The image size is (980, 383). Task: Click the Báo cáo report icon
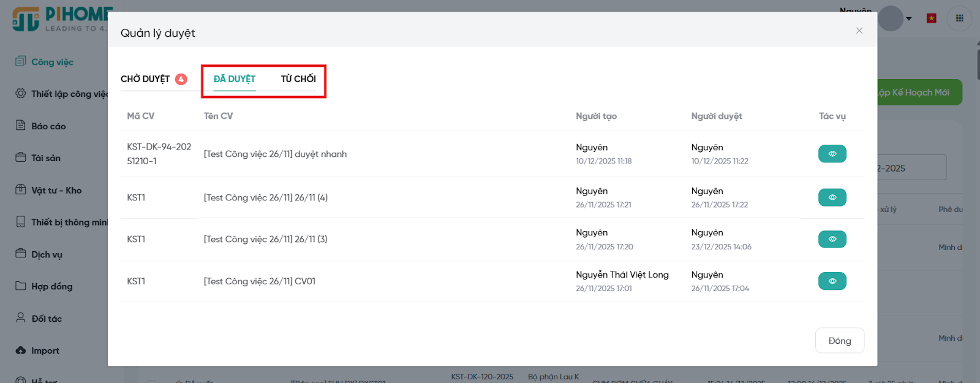pos(21,126)
